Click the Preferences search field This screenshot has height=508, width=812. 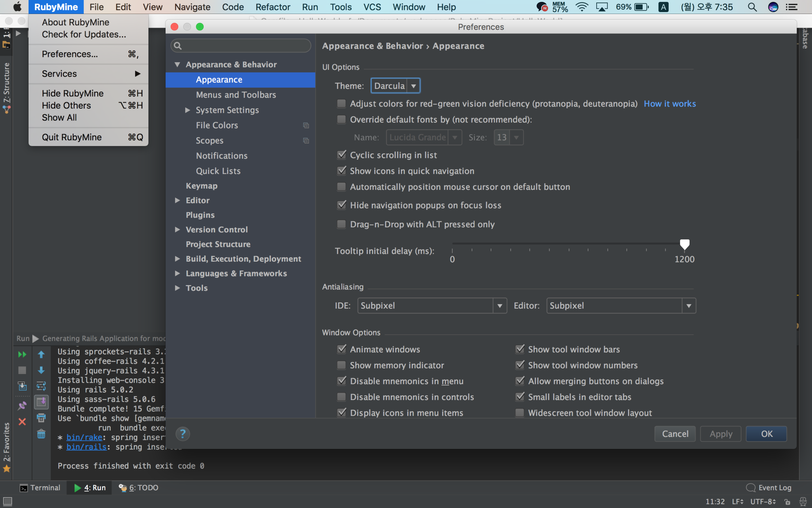[241, 46]
